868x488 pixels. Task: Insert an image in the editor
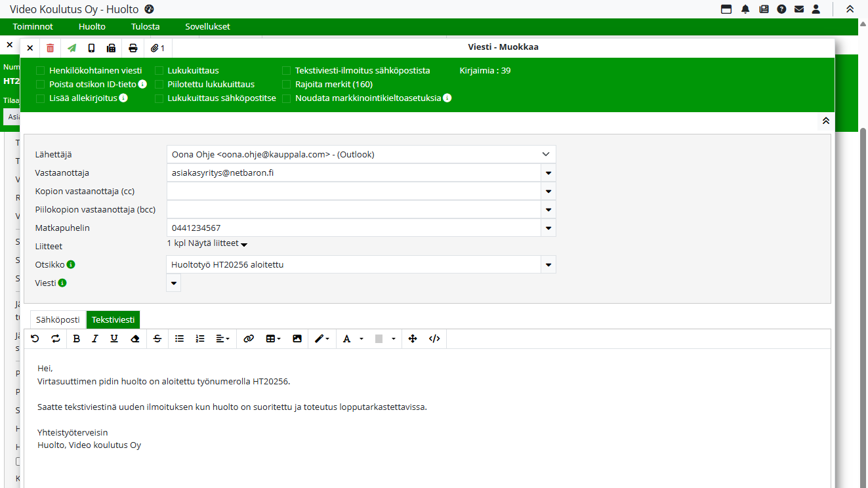(297, 338)
